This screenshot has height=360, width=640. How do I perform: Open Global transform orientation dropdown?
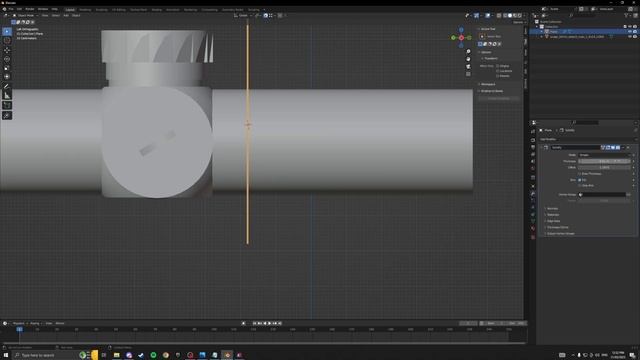[243, 16]
